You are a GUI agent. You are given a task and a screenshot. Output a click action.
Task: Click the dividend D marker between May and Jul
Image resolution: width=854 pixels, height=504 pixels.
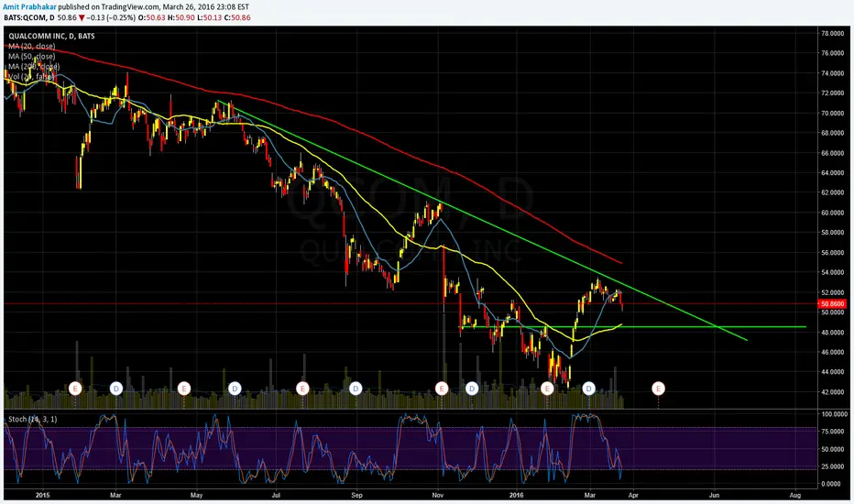coord(235,389)
